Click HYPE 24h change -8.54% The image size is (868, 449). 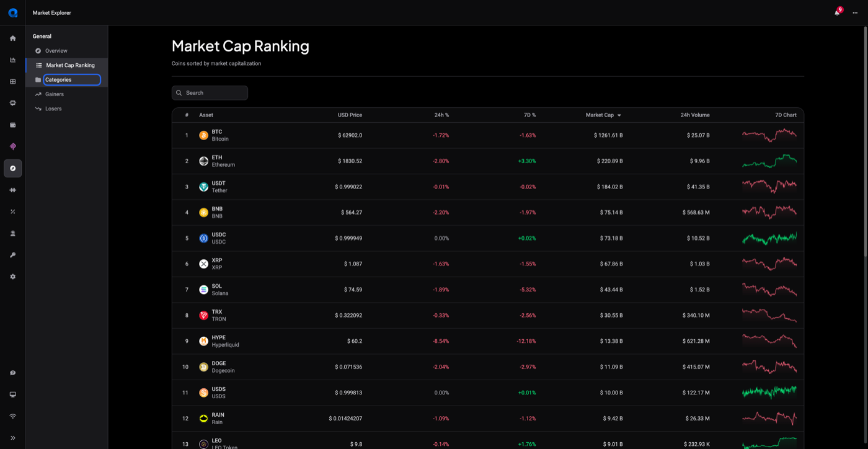click(441, 341)
